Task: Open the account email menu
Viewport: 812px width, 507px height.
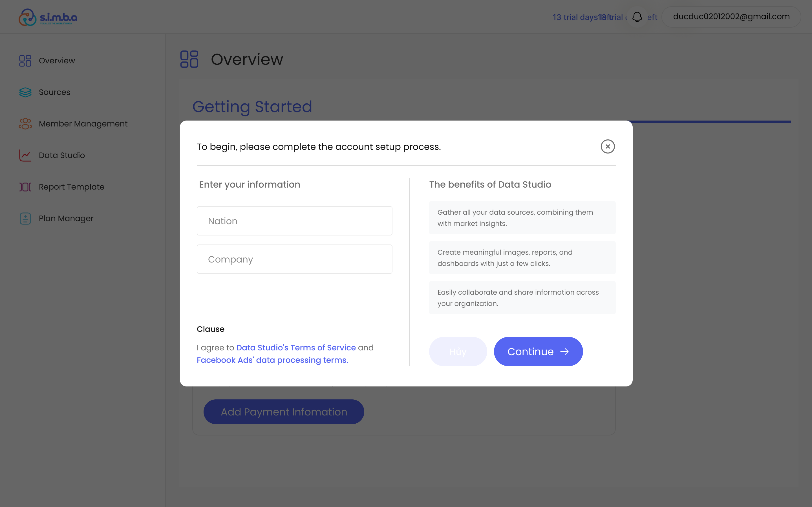Action: point(731,17)
